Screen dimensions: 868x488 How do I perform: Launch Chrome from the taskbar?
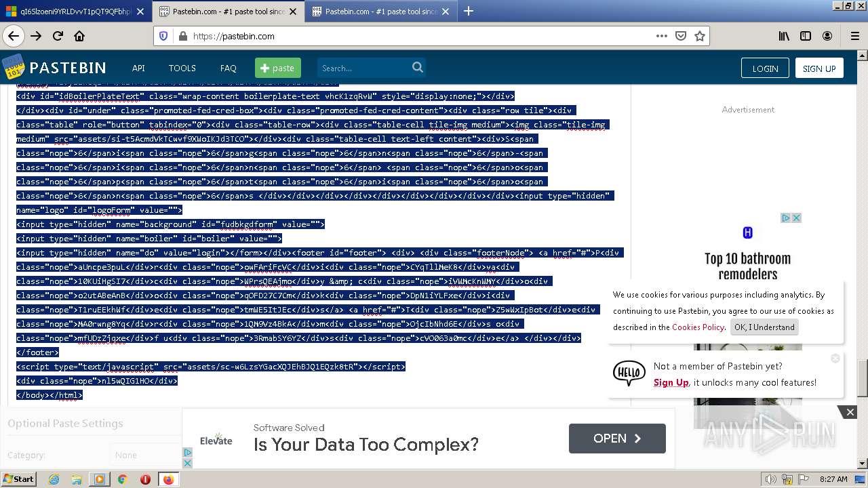[x=123, y=479]
